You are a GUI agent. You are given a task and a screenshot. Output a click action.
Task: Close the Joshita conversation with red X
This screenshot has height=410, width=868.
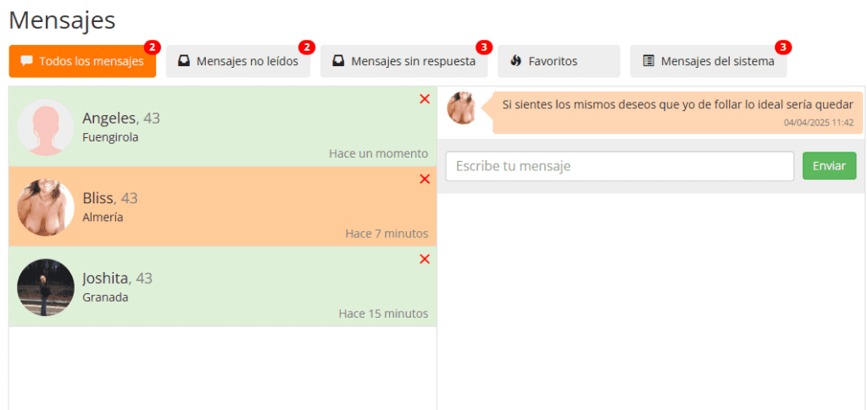pyautogui.click(x=425, y=259)
